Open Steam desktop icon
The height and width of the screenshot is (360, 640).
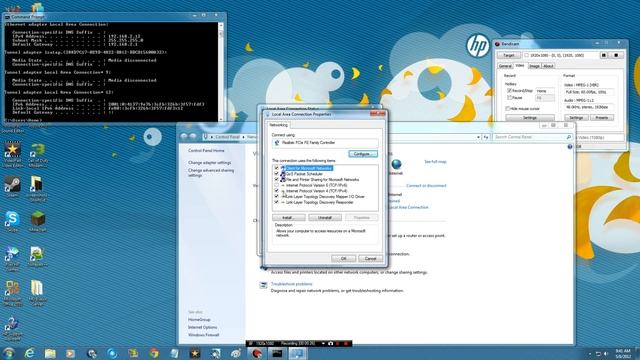[12, 187]
